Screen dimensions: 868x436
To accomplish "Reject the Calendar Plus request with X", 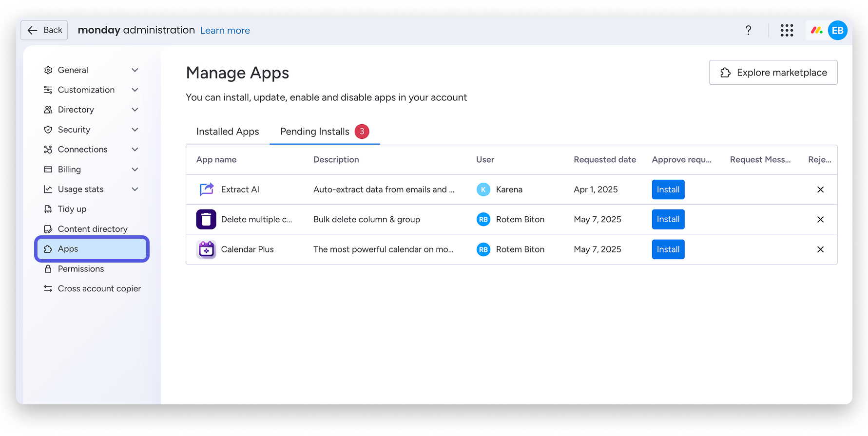I will (x=820, y=249).
